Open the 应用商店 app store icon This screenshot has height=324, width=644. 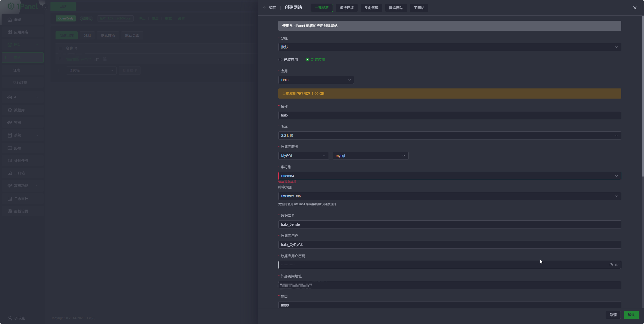tap(10, 32)
